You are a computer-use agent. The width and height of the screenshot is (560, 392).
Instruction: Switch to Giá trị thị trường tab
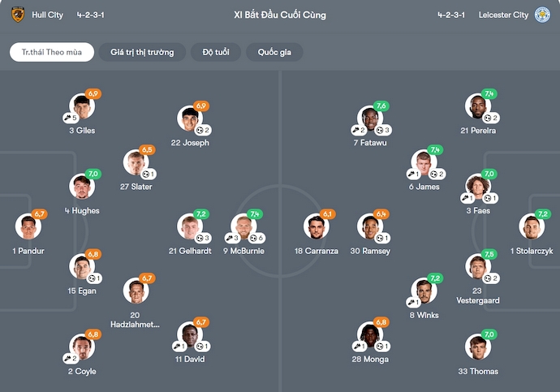tap(142, 52)
